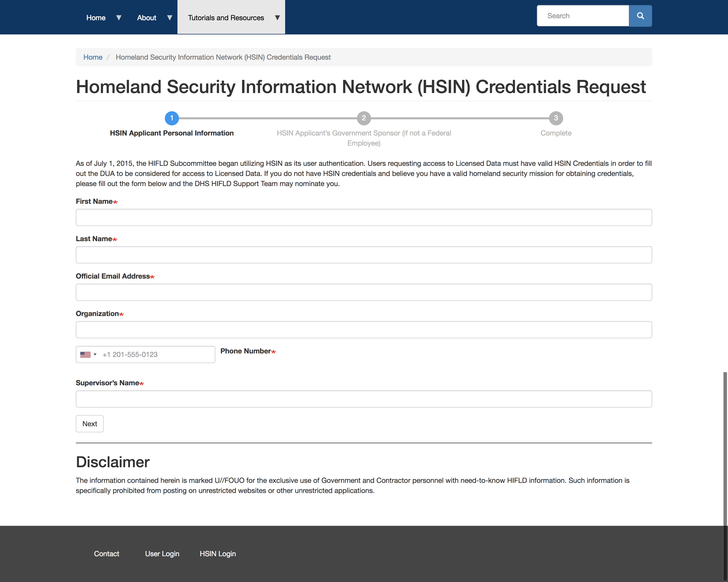Viewport: 728px width, 582px height.
Task: Click step 3 Complete circle
Action: [x=556, y=118]
